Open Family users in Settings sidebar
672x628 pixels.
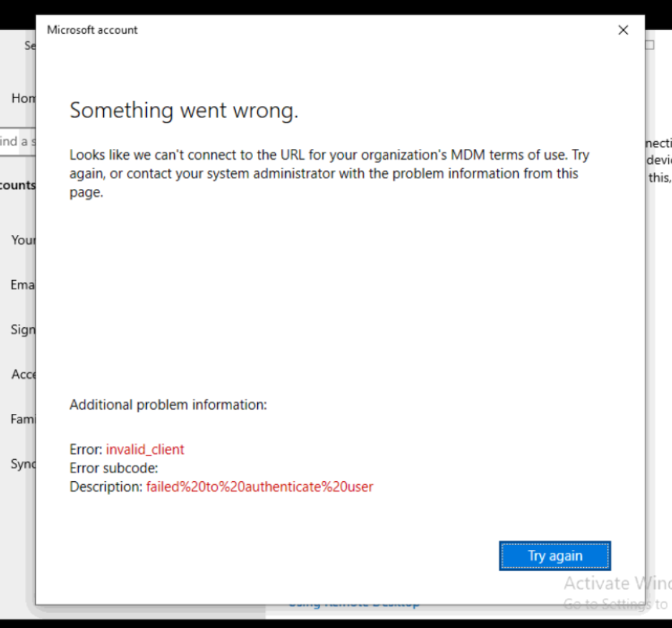[x=23, y=419]
